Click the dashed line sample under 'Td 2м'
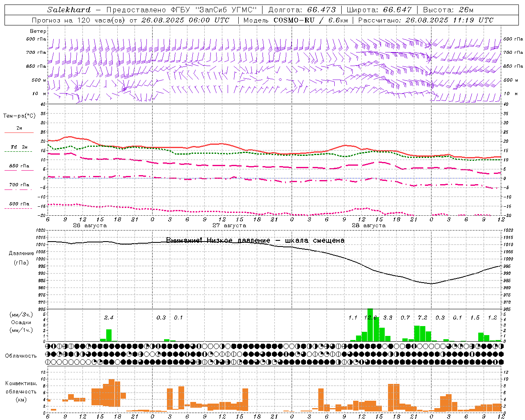The height and width of the screenshot is (420, 525). tap(18, 151)
